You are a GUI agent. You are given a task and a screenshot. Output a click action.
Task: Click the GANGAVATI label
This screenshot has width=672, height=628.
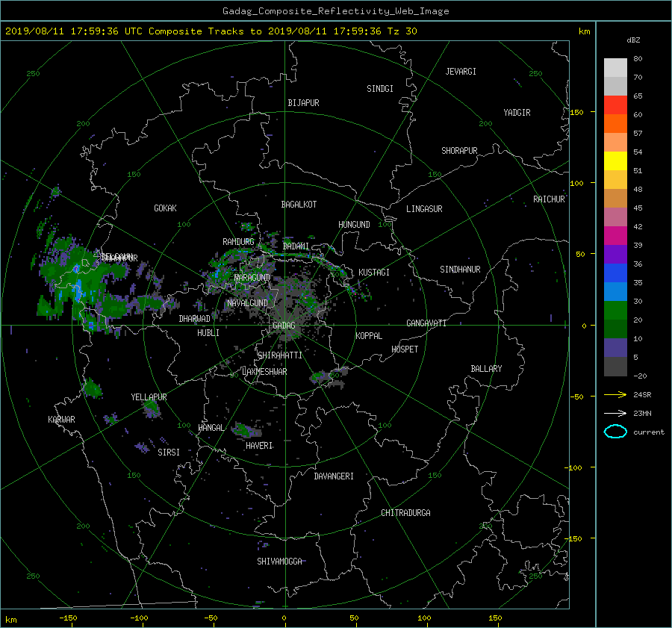426,323
